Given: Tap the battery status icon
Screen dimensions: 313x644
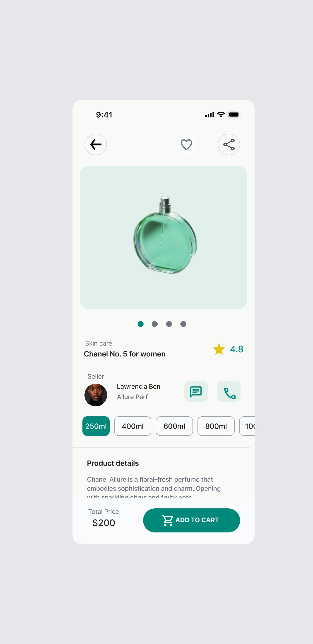Looking at the screenshot, I should coord(234,115).
